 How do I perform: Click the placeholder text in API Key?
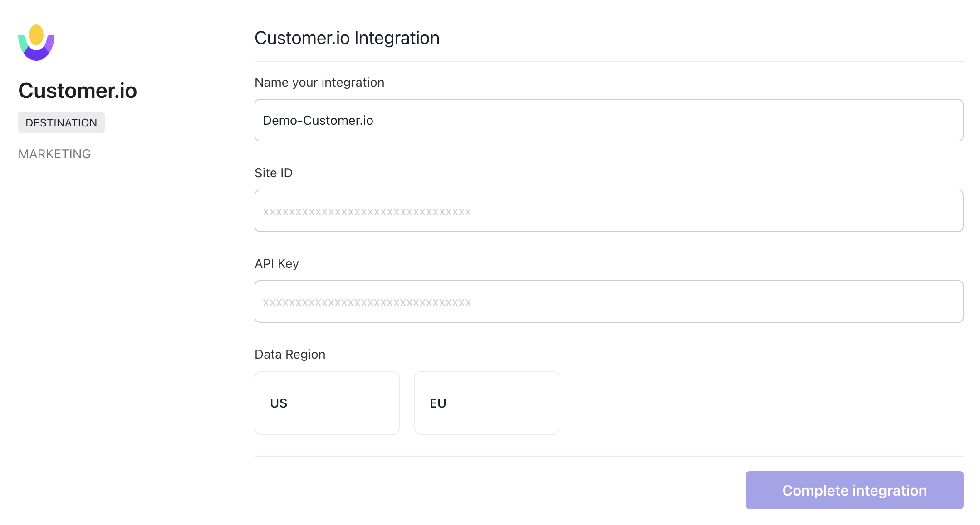tap(367, 302)
